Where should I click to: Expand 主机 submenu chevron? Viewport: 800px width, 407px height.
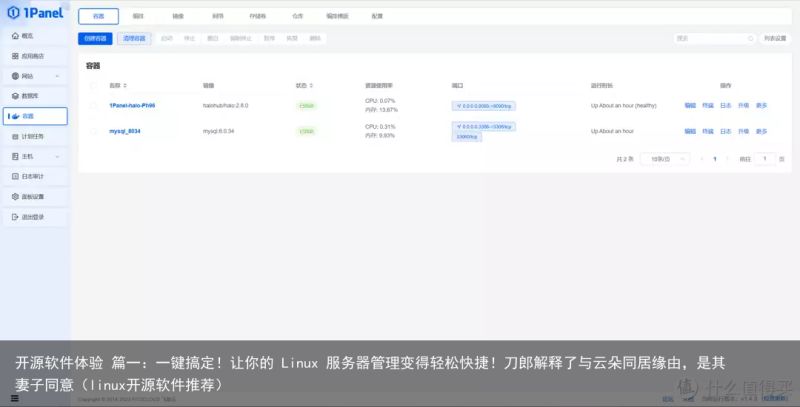[57, 157]
